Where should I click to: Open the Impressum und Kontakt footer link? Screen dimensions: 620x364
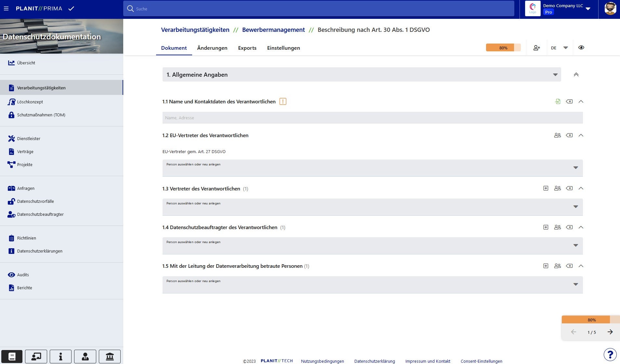click(428, 361)
